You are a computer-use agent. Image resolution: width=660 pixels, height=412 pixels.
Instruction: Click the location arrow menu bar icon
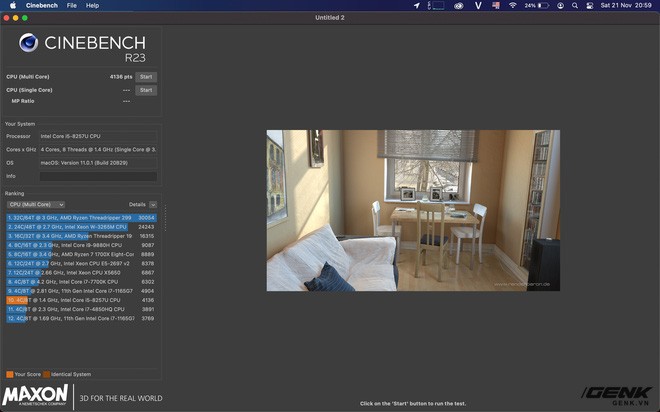tap(416, 5)
